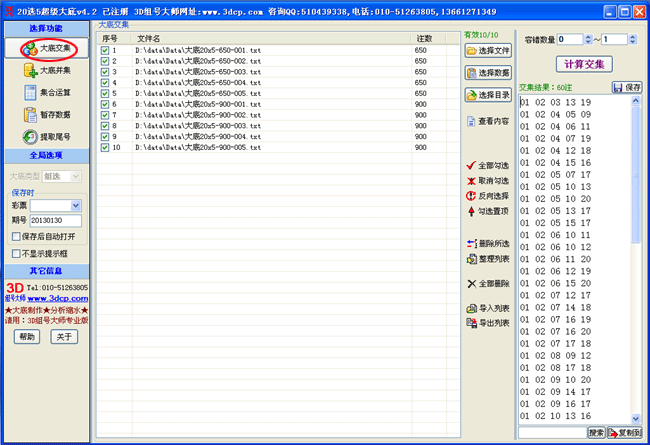This screenshot has height=445, width=650.
Task: Click 选择文件 to choose files
Action: (x=488, y=50)
